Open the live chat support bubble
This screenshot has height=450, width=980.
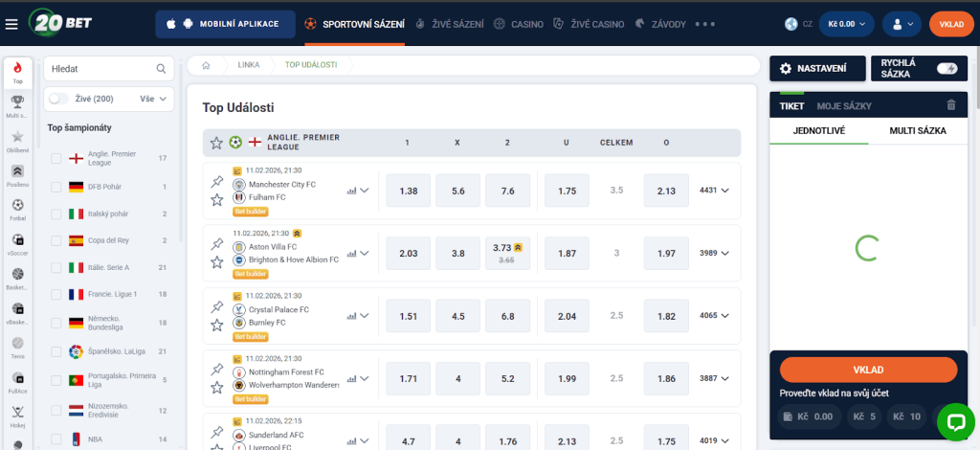pos(954,421)
